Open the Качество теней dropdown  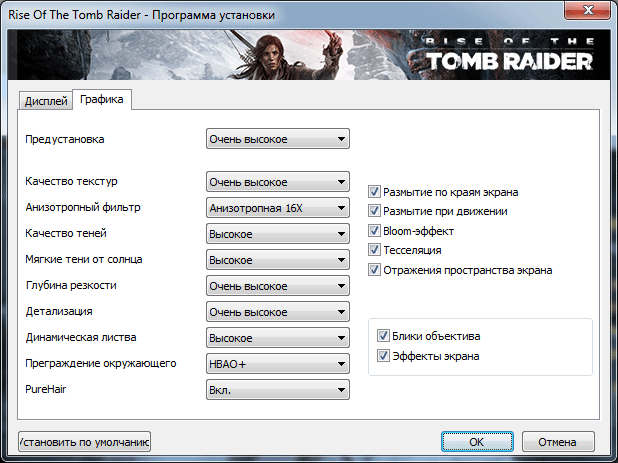click(277, 234)
